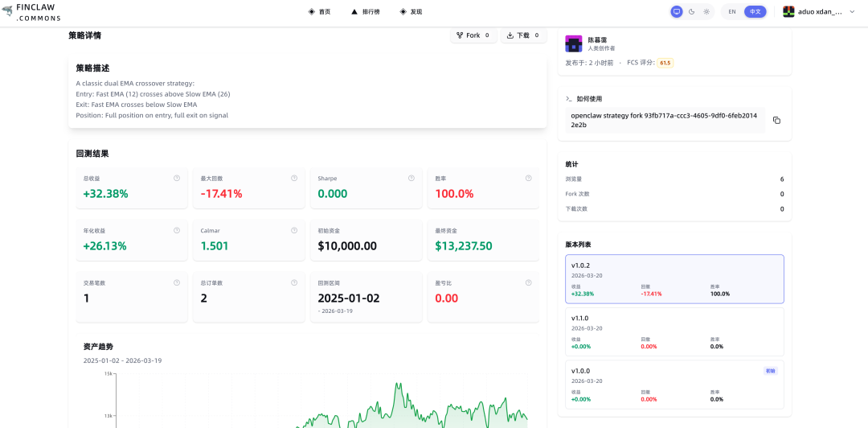Image resolution: width=868 pixels, height=428 pixels.
Task: Select version v1.1.0 in version list
Action: click(674, 331)
